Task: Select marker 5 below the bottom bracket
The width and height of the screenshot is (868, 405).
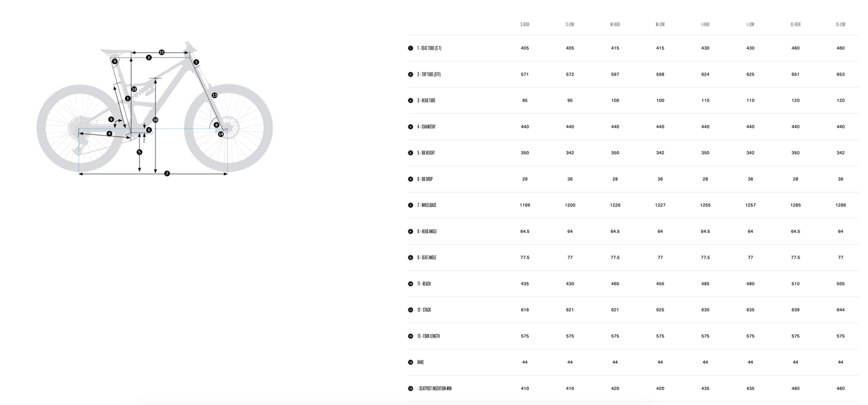Action: click(x=139, y=152)
